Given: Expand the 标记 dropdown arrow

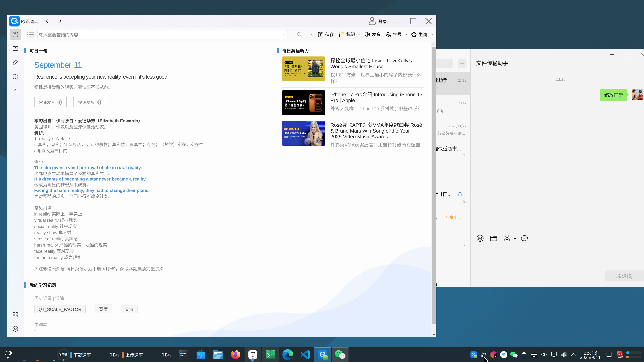Looking at the screenshot, I should click(360, 35).
